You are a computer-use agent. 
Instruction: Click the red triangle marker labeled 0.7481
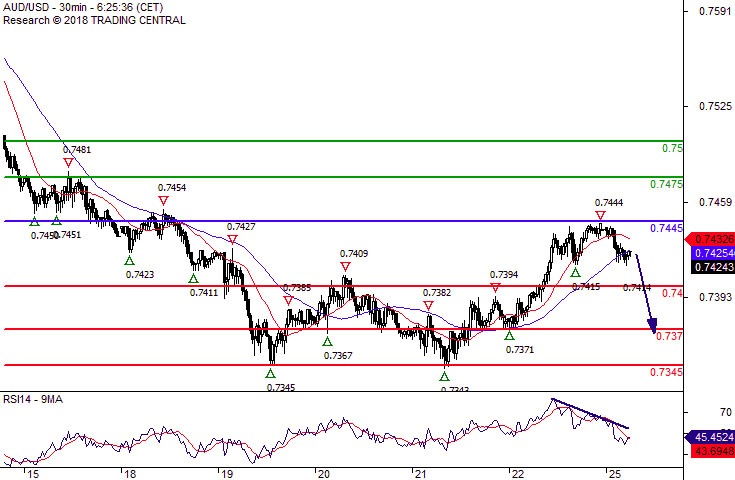click(68, 163)
